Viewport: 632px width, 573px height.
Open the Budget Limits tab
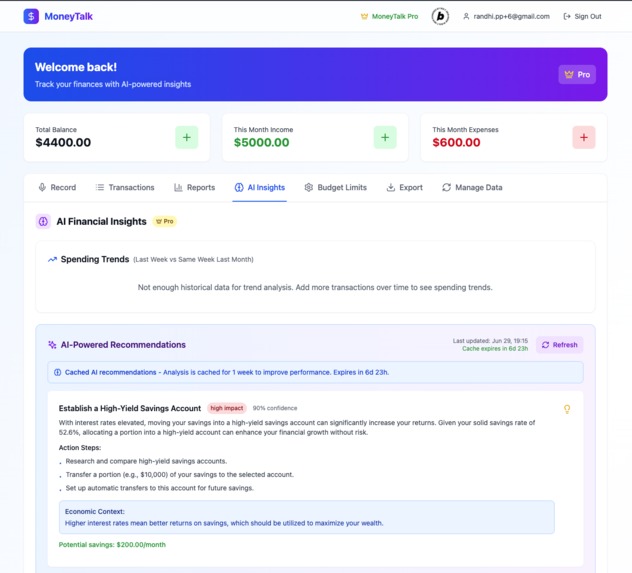tap(335, 187)
